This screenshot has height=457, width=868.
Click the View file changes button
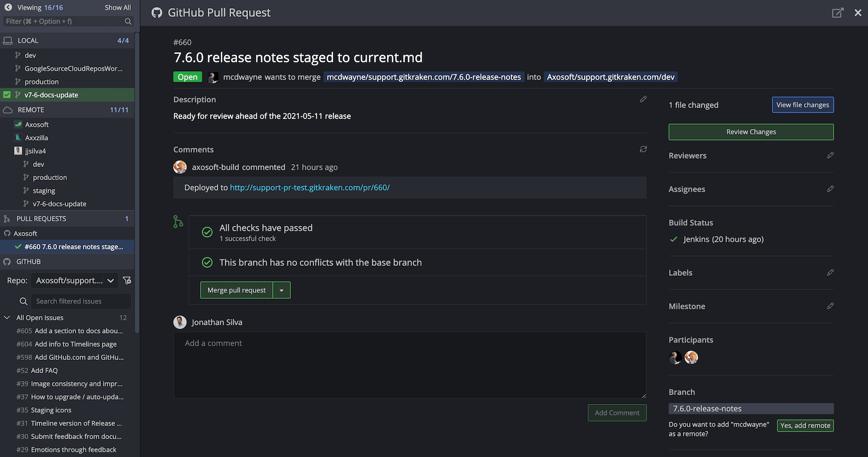point(802,105)
